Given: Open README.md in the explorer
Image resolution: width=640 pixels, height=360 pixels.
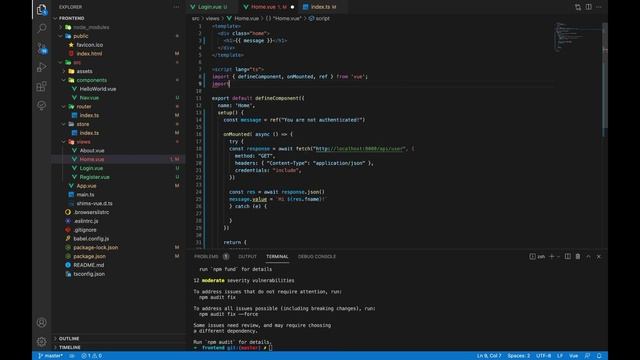Looking at the screenshot, I should (89, 265).
